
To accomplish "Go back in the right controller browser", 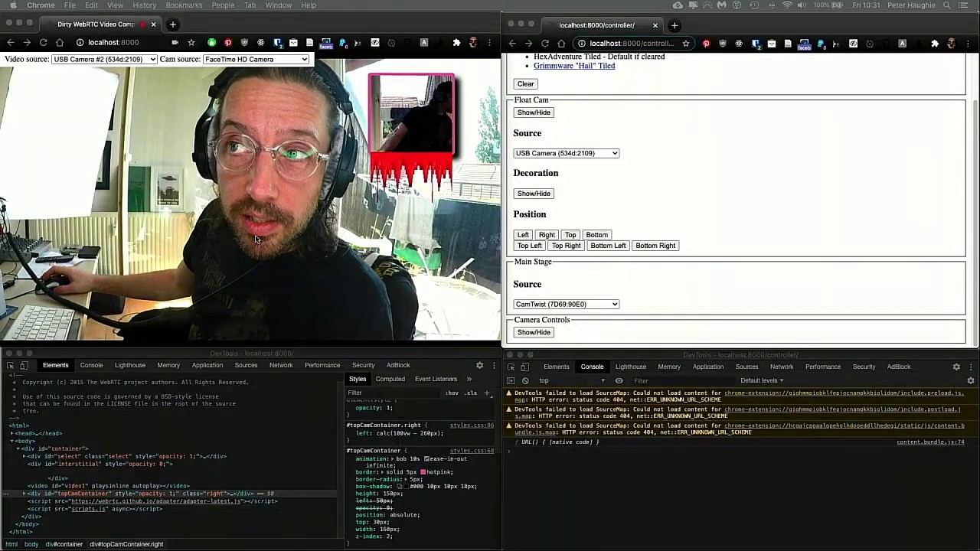I will pyautogui.click(x=512, y=44).
